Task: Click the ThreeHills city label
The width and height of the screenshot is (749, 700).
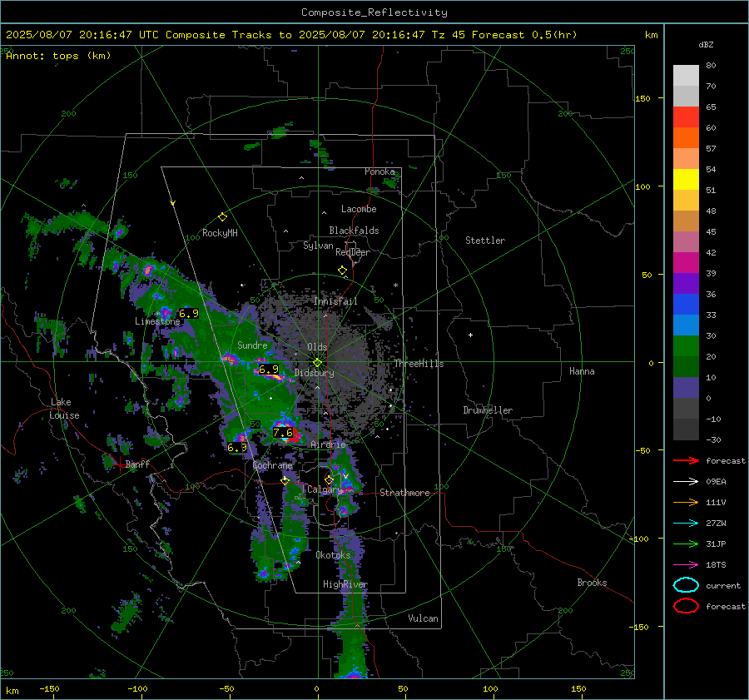Action: click(x=419, y=364)
